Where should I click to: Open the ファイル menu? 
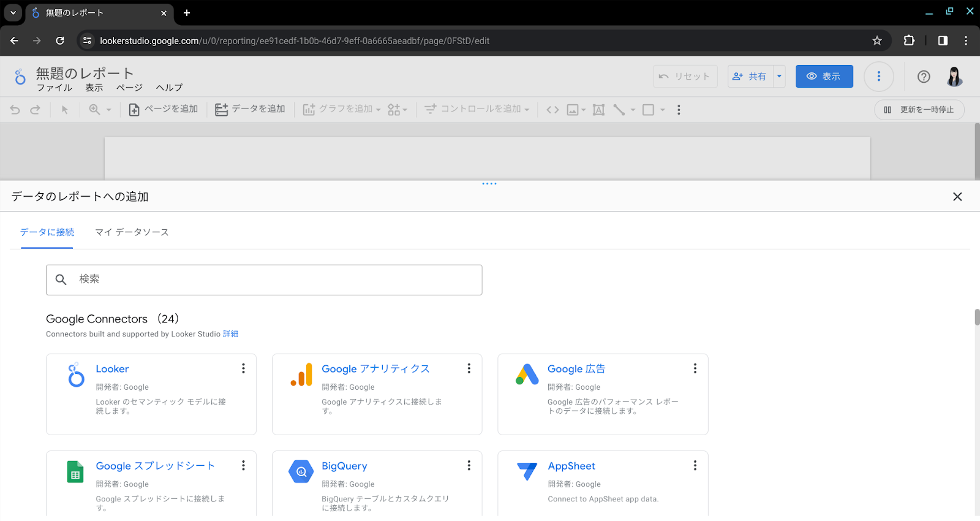tap(55, 88)
